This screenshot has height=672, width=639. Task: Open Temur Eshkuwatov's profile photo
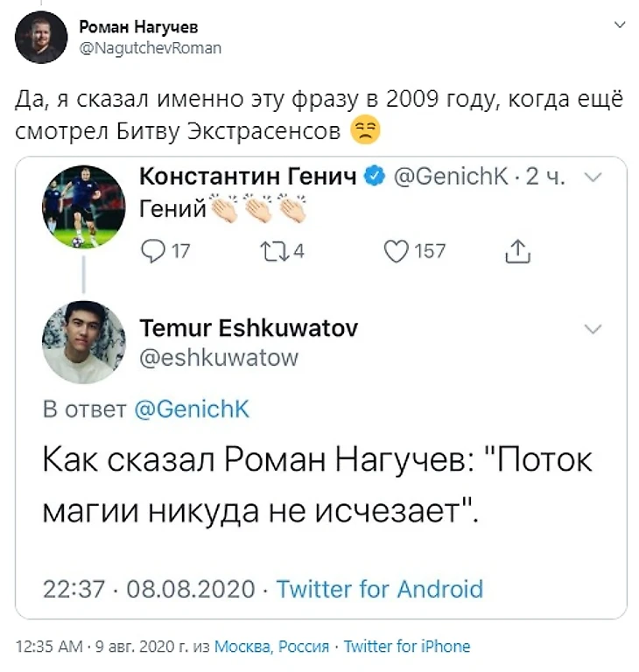pos(84,341)
